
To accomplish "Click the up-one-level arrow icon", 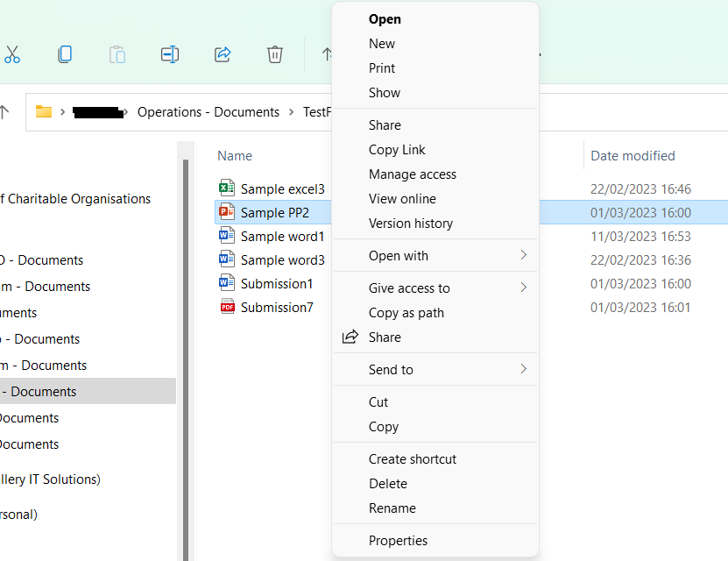I will point(327,54).
